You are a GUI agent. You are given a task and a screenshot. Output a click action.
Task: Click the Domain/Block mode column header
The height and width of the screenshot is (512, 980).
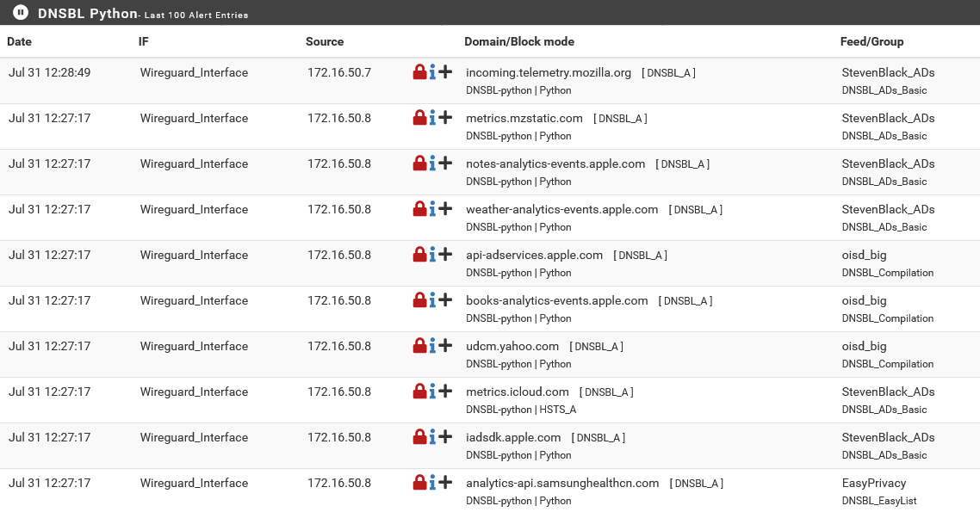tap(519, 42)
